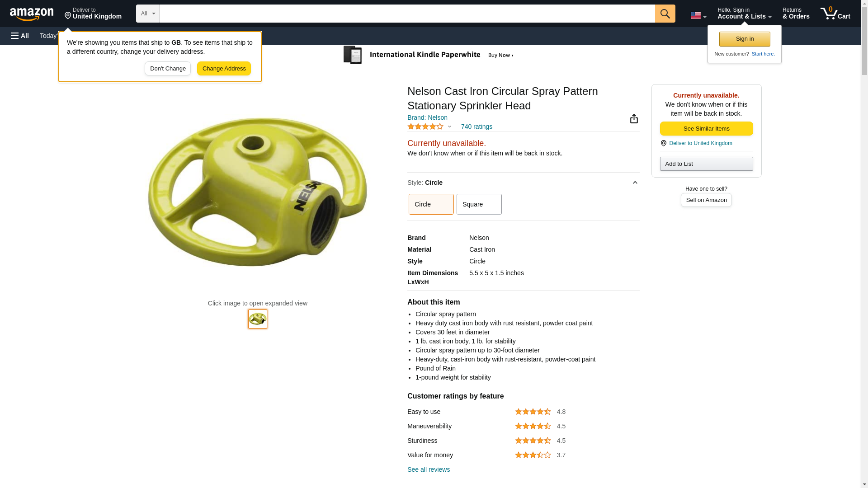Click into the search text field
This screenshot has width=868, height=488.
pos(407,14)
